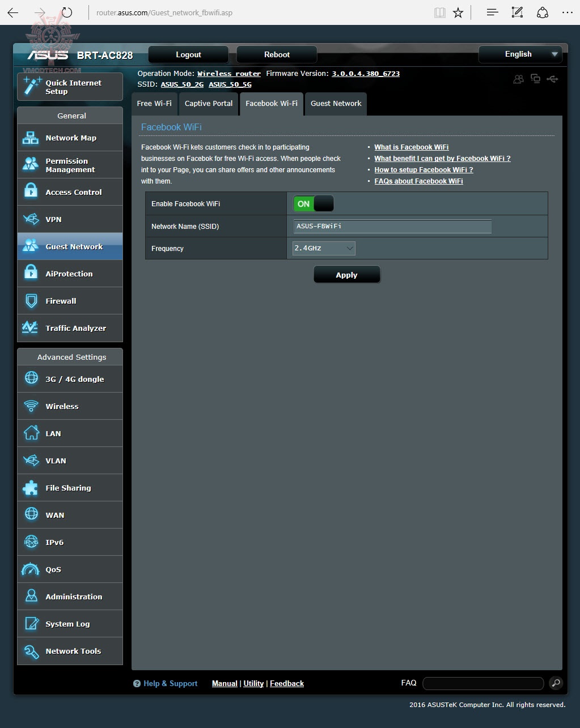The width and height of the screenshot is (580, 728).
Task: Open the Feedback link in footer
Action: [287, 684]
